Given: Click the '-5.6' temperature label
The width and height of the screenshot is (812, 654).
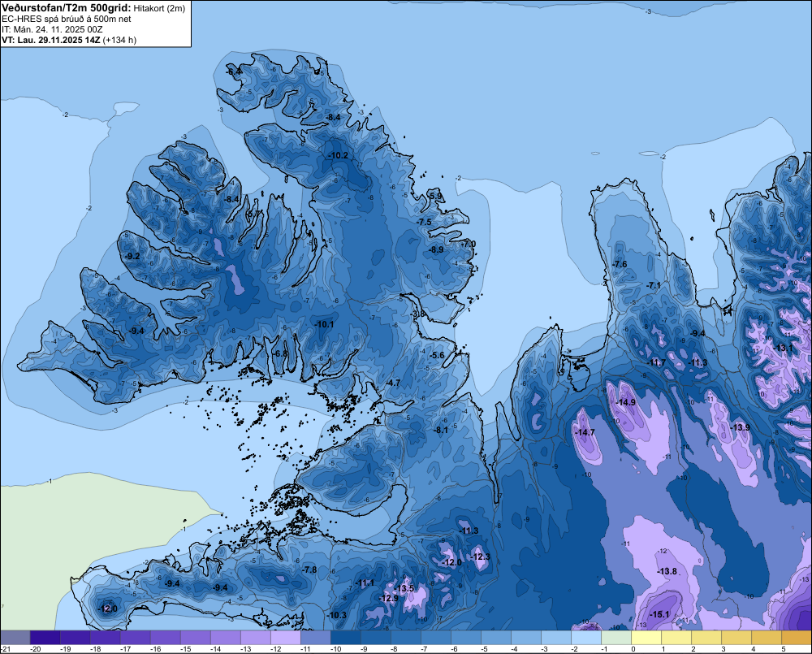Looking at the screenshot, I should click(438, 355).
